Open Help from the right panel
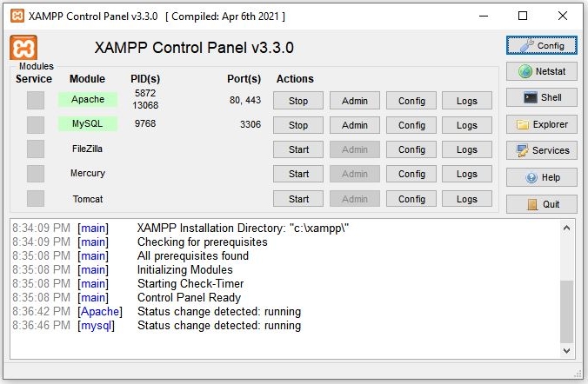Screen dimensions: 588x384 point(542,177)
